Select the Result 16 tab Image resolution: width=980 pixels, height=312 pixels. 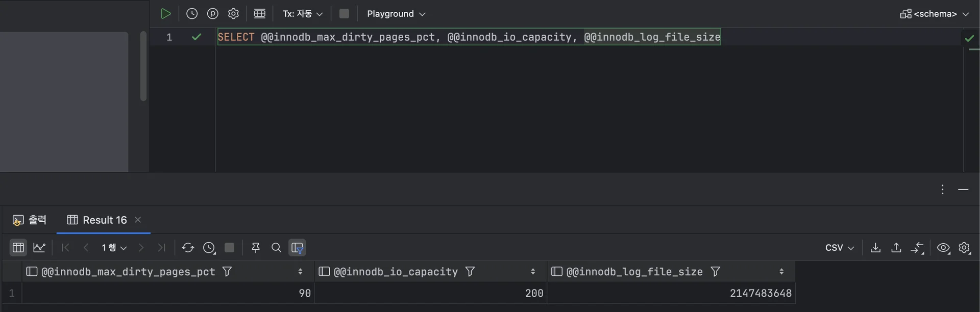point(97,220)
